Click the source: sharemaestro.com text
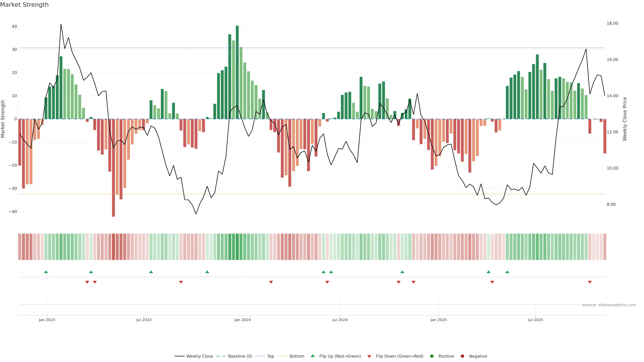 [x=609, y=305]
